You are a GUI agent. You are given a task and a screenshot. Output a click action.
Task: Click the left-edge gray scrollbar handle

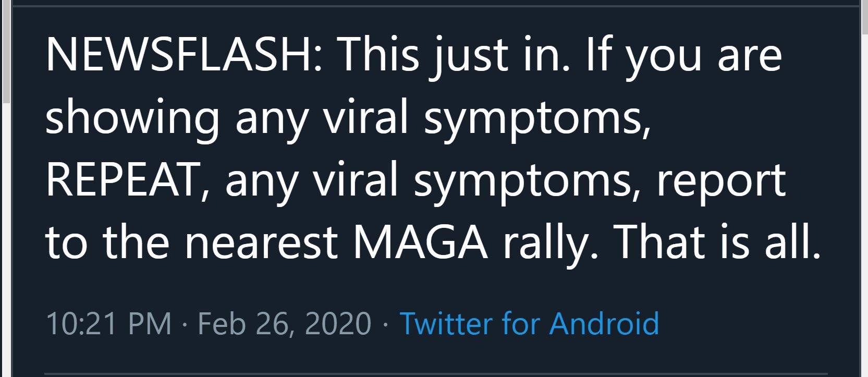coord(6,51)
